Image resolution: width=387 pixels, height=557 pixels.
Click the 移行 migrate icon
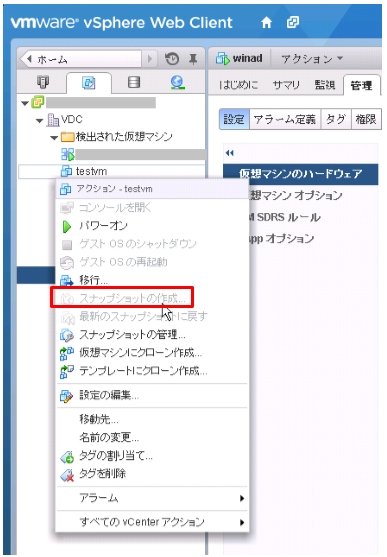(x=66, y=280)
